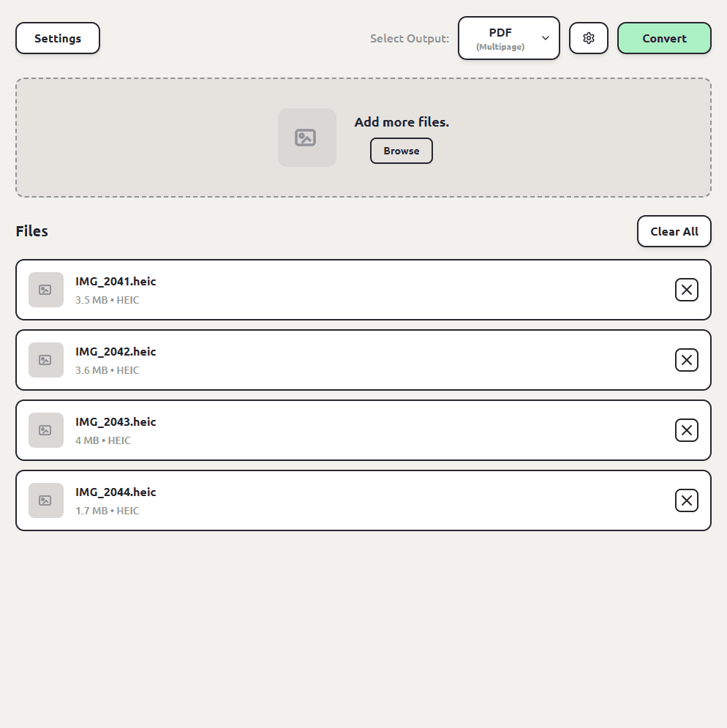Click the Files heading
Screen dimensions: 727x728
[x=31, y=230]
